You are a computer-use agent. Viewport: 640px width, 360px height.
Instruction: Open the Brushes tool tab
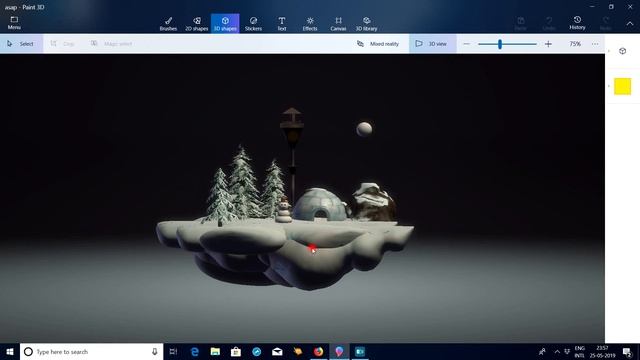click(x=168, y=24)
